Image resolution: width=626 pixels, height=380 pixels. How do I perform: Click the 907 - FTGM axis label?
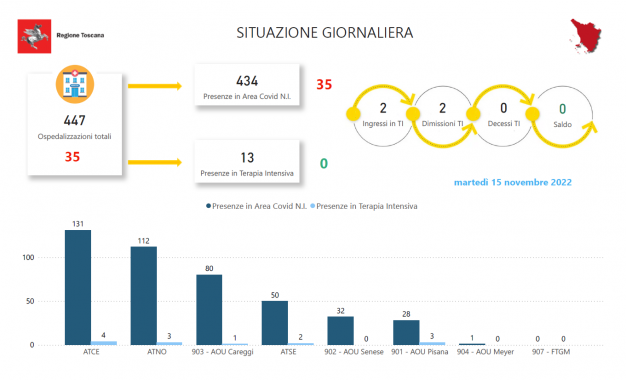pyautogui.click(x=551, y=352)
